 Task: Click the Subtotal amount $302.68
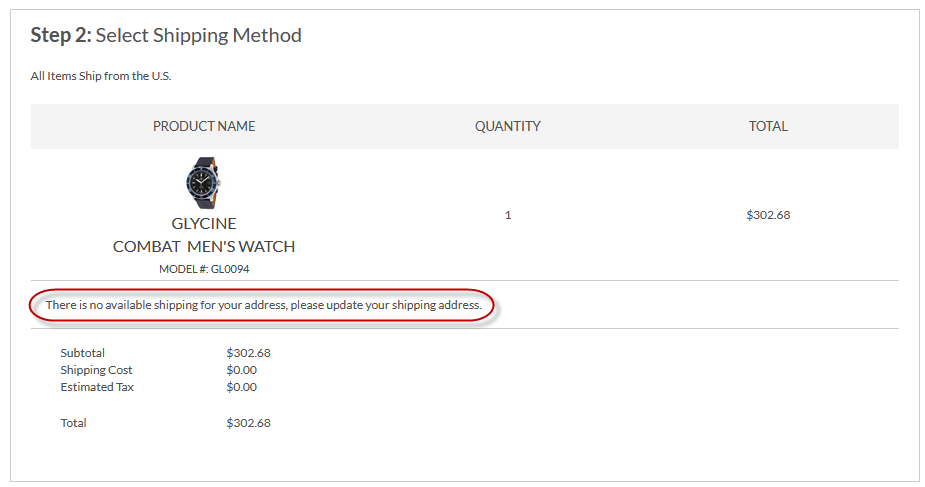[x=248, y=353]
